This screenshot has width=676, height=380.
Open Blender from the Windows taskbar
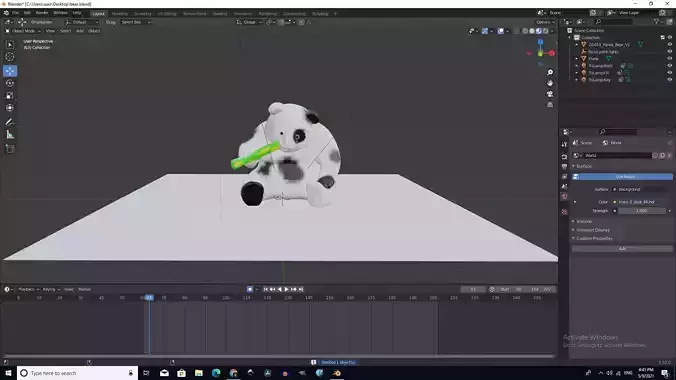(x=337, y=373)
